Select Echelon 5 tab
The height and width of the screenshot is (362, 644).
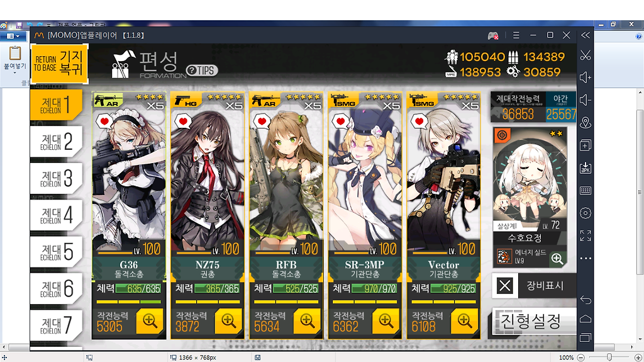[57, 252]
